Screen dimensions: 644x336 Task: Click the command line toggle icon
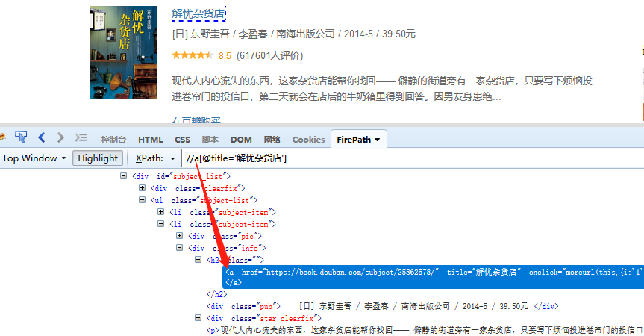81,137
